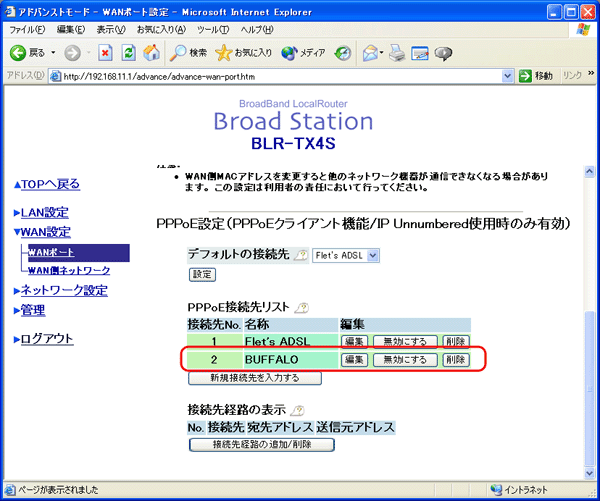
Task: Click the browser Back button
Action: [x=27, y=52]
